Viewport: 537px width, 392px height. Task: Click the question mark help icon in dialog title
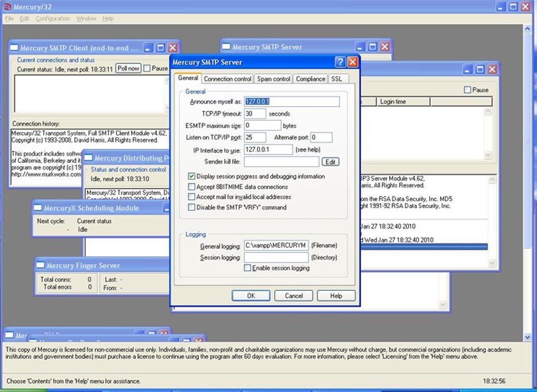click(340, 62)
